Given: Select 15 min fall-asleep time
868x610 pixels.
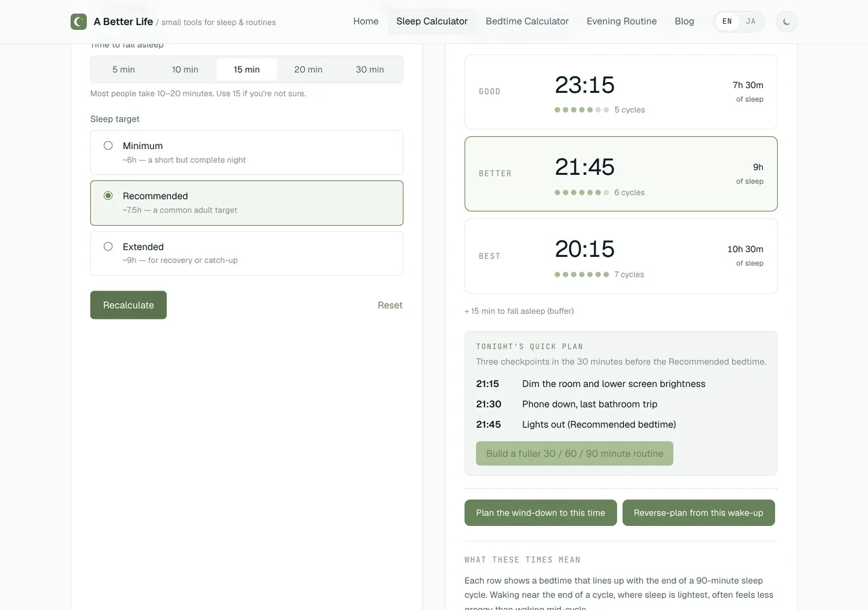Looking at the screenshot, I should tap(247, 69).
